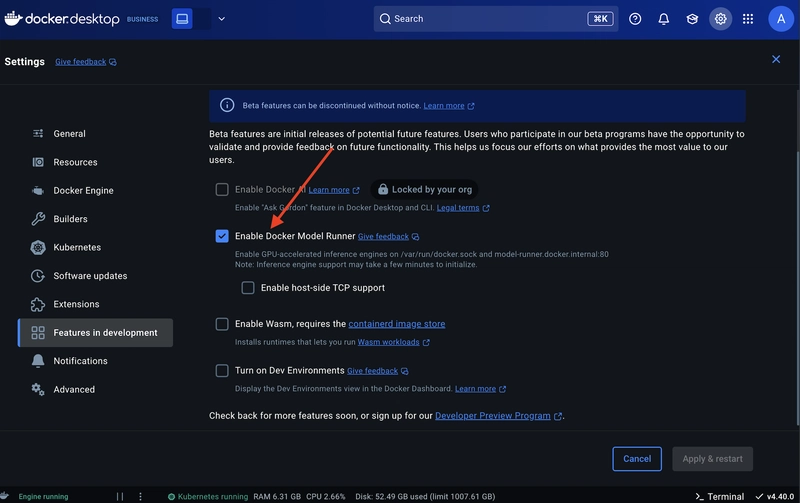Open the three-dot engine menu in status bar
This screenshot has height=503, width=800.
[x=140, y=496]
